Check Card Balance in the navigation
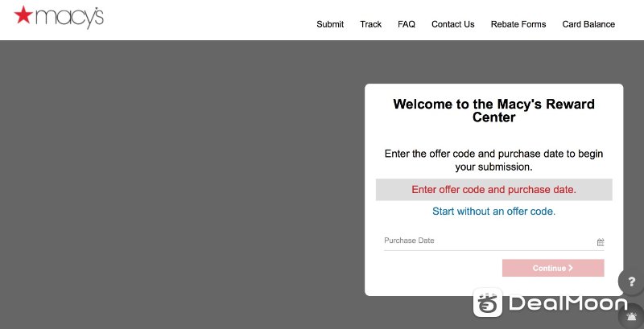Viewport: 644px width, 329px height. coord(588,24)
